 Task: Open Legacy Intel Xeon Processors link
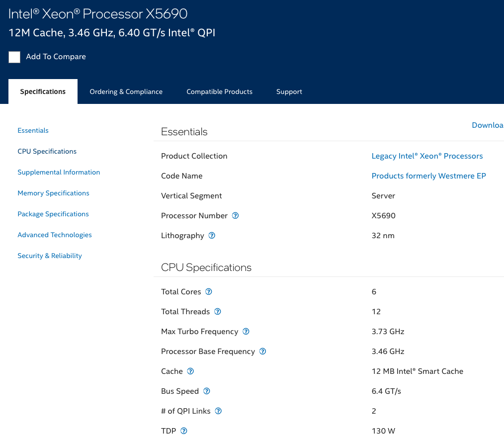point(427,156)
